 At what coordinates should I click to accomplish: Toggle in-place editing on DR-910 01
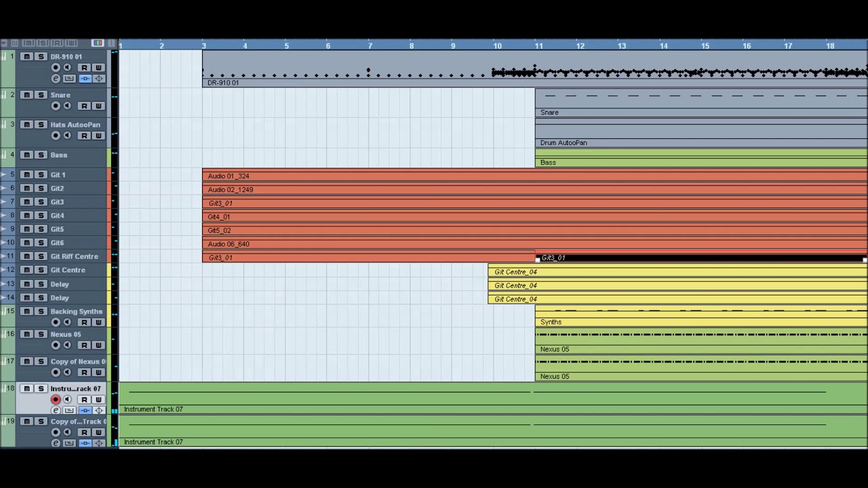[85, 79]
